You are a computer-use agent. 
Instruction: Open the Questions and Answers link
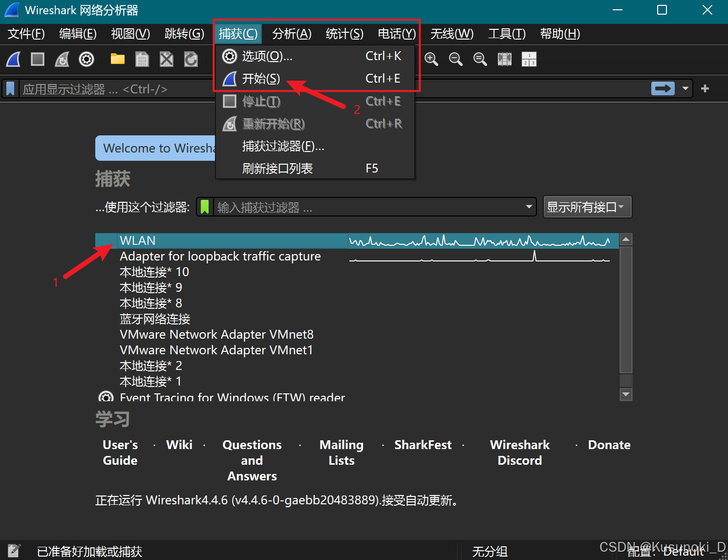pos(252,460)
